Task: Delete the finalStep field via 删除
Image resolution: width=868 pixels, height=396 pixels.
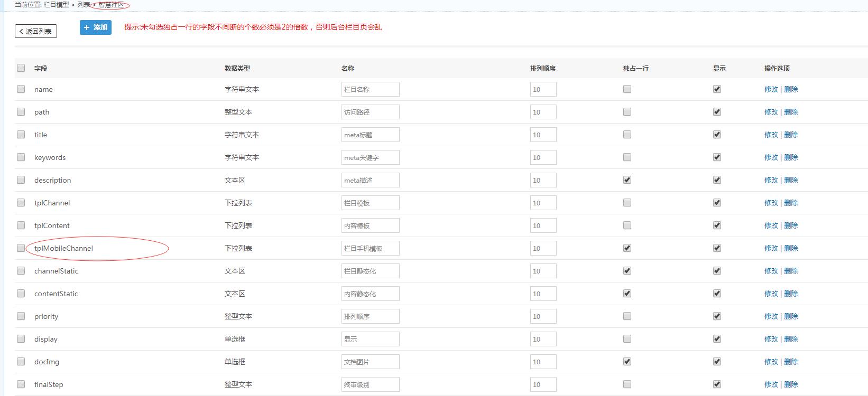Action: [x=791, y=384]
